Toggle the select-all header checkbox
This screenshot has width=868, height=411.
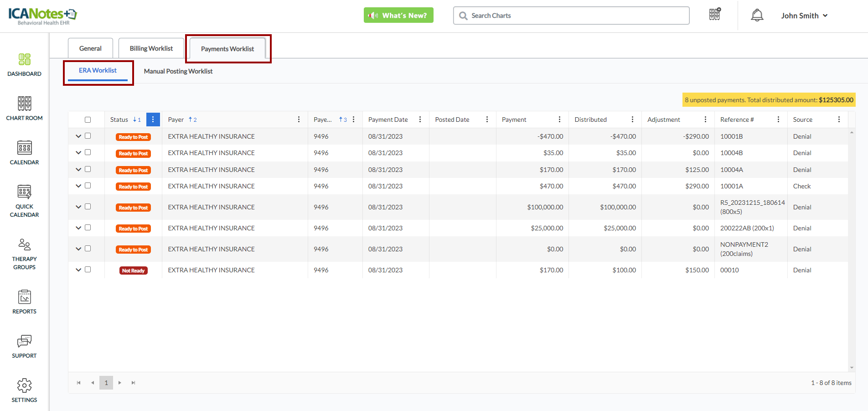pyautogui.click(x=88, y=120)
